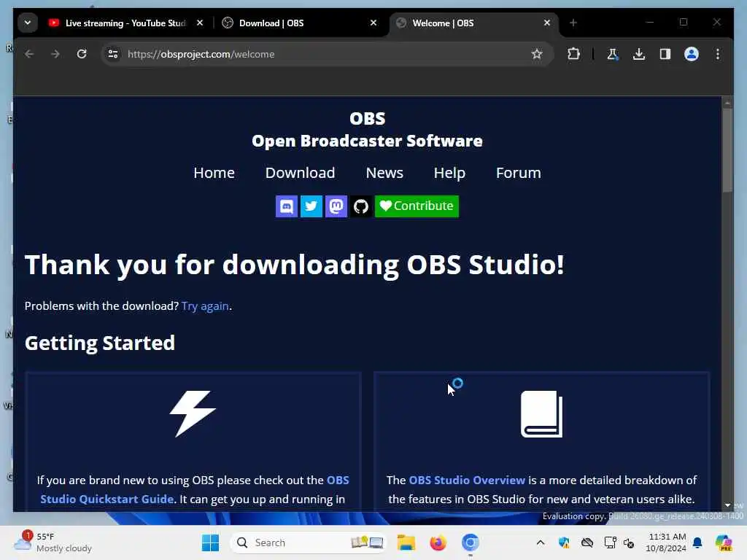Open the Copilot preview taskbar icon
Image resolution: width=747 pixels, height=560 pixels.
click(724, 542)
